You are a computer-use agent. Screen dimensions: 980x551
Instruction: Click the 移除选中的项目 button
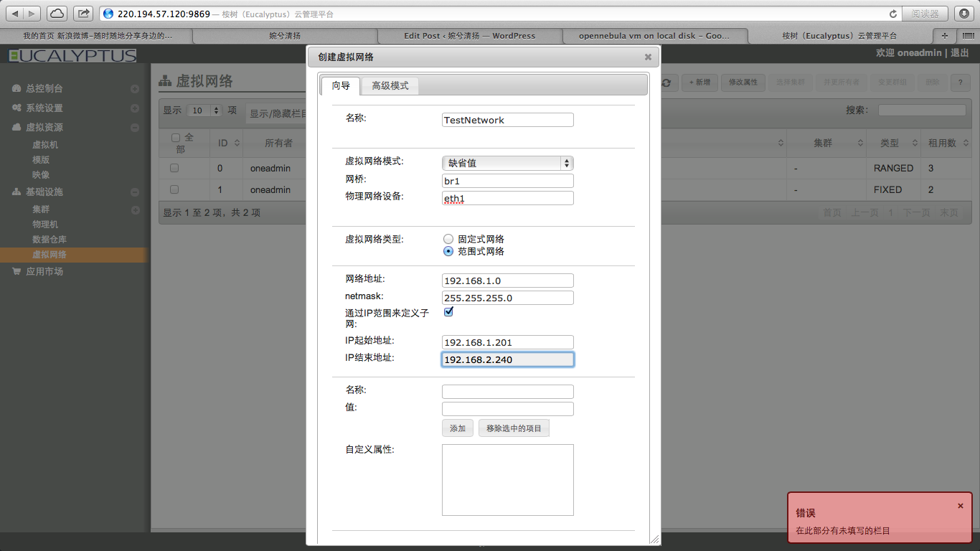click(514, 428)
